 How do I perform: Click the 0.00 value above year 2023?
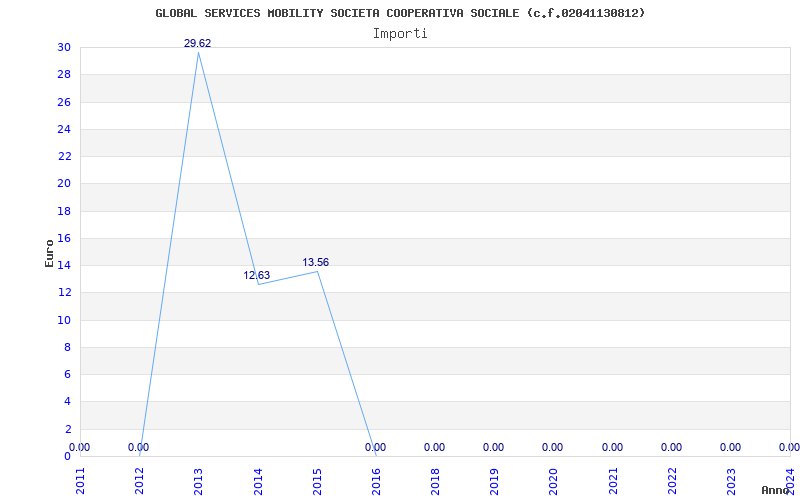pyautogui.click(x=731, y=447)
